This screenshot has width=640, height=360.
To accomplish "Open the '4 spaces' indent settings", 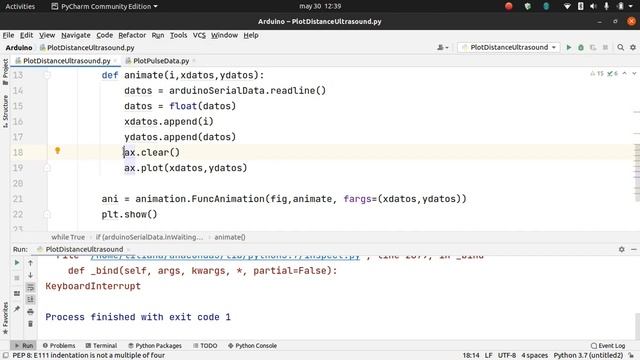I will click(x=534, y=356).
